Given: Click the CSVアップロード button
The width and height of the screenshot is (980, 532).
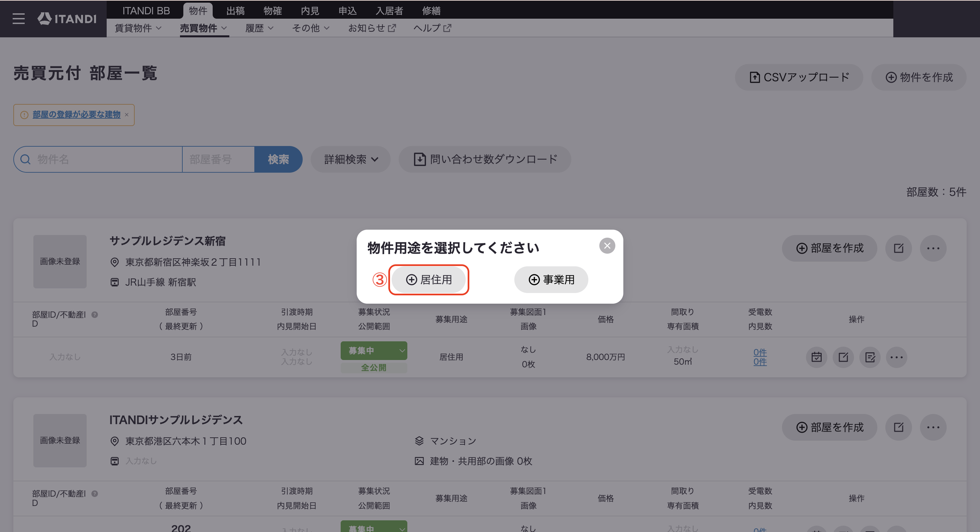Looking at the screenshot, I should point(799,77).
